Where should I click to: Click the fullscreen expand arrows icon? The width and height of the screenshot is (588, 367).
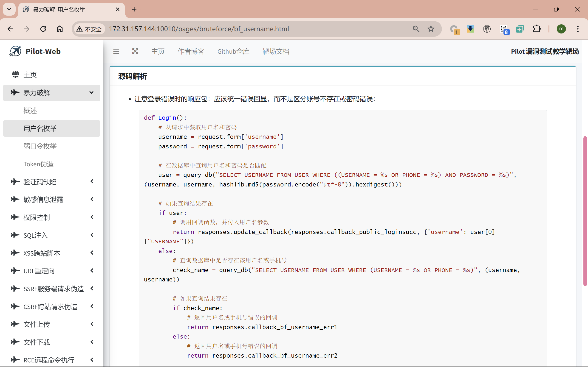click(135, 51)
